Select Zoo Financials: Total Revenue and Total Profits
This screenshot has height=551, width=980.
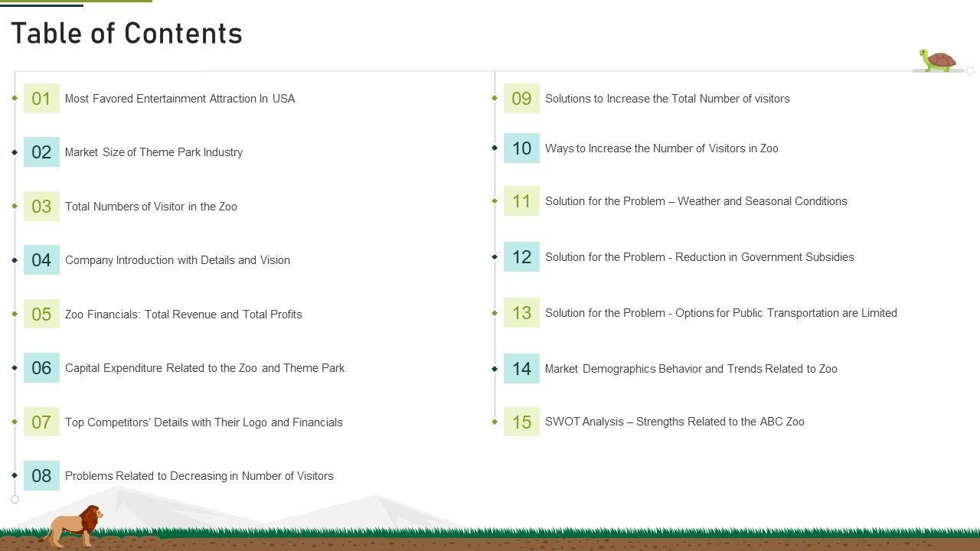click(x=184, y=315)
